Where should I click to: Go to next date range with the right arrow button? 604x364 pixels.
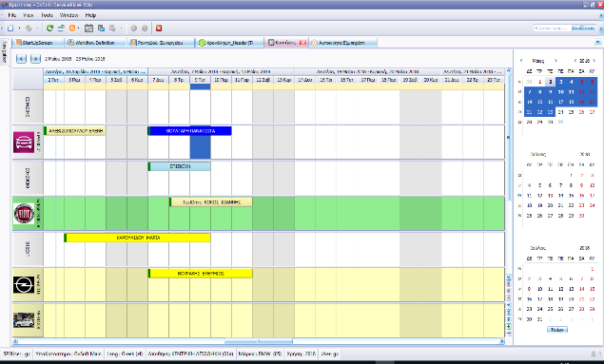pyautogui.click(x=35, y=59)
